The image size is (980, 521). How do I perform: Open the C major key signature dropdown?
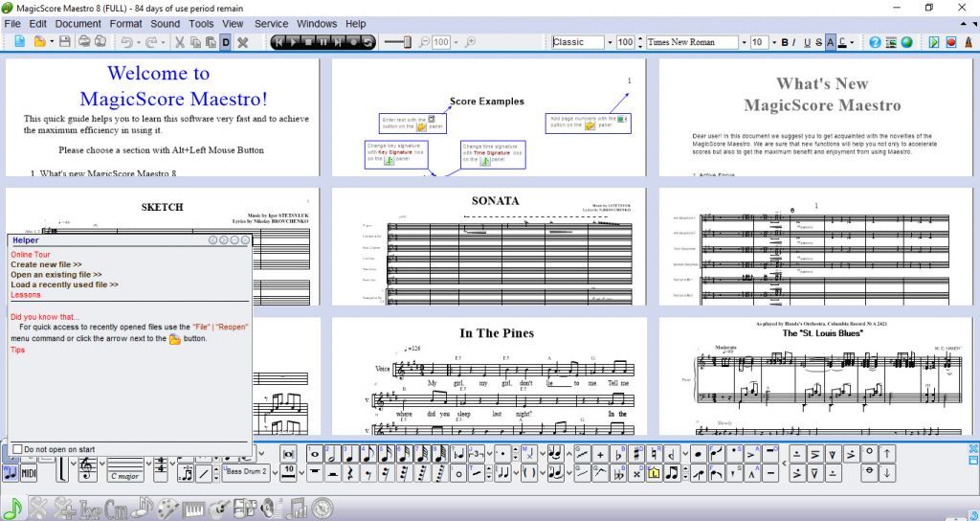(148, 464)
